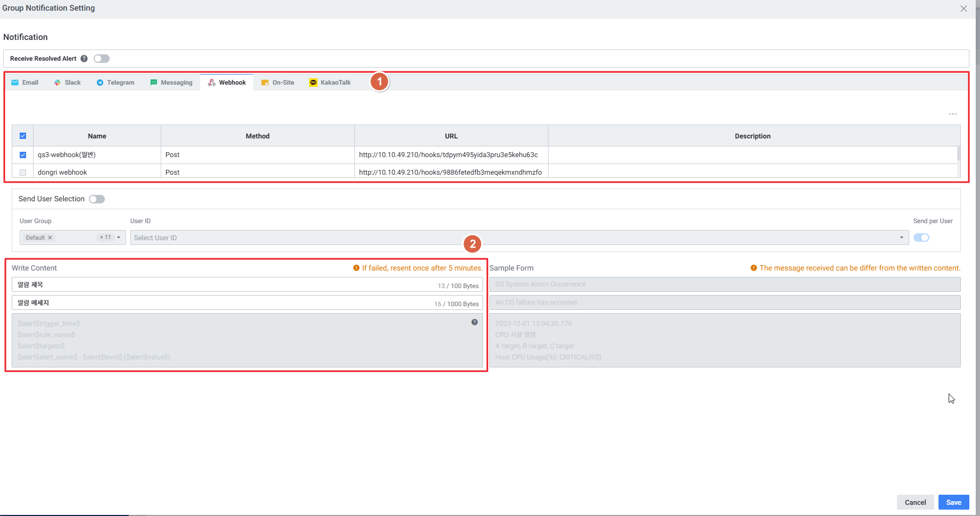Enable the Send User Selection toggle

pos(97,199)
